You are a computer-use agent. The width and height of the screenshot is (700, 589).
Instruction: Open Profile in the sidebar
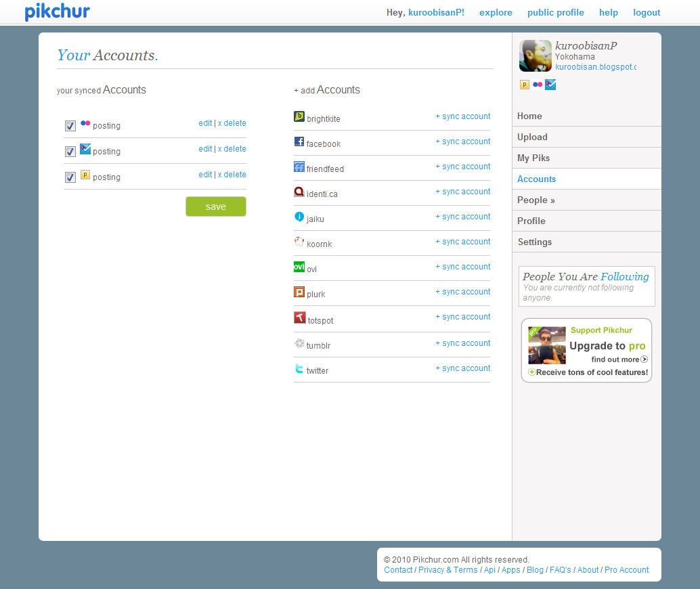pyautogui.click(x=587, y=221)
